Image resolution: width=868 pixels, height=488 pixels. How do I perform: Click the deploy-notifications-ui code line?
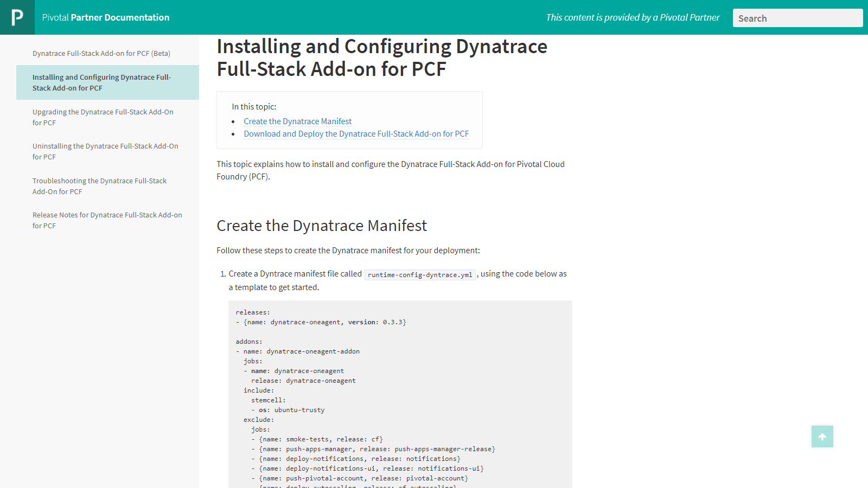(367, 468)
